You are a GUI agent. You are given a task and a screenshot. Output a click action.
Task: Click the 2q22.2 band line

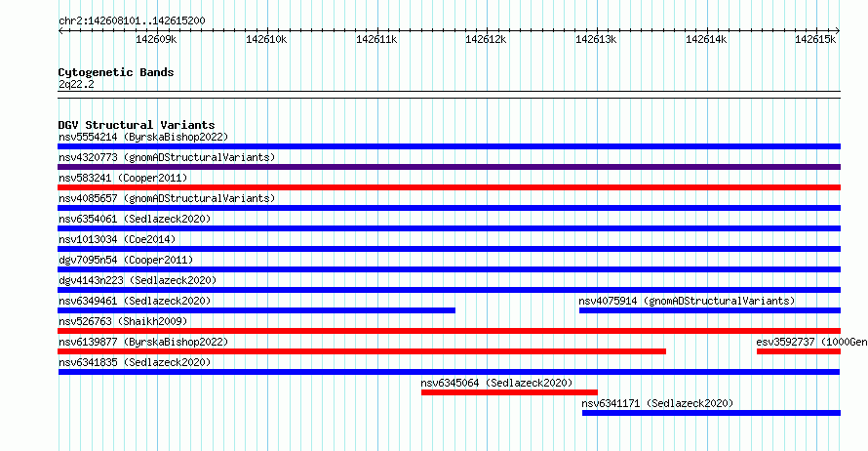tap(449, 95)
